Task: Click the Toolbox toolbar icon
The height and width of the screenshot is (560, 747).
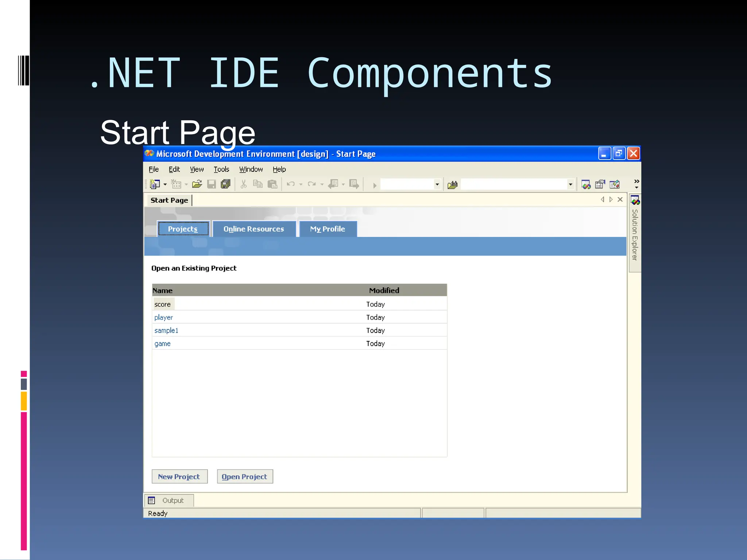Action: 615,185
